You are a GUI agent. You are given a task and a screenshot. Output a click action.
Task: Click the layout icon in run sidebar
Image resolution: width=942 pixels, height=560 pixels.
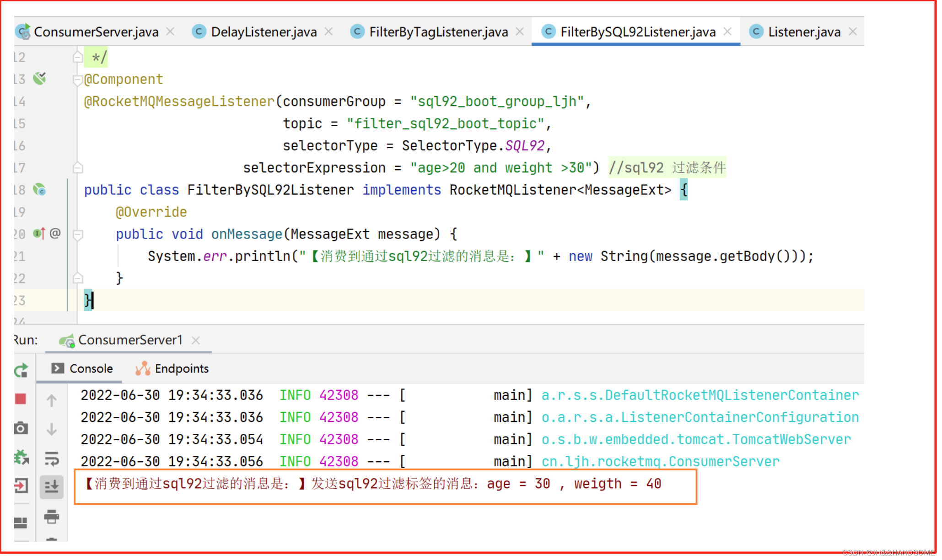pyautogui.click(x=21, y=523)
